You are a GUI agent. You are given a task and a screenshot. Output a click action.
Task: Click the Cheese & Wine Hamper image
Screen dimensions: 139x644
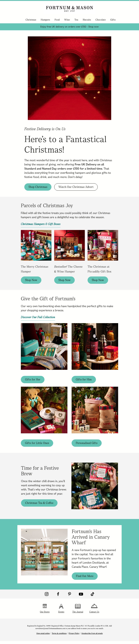click(x=69, y=245)
